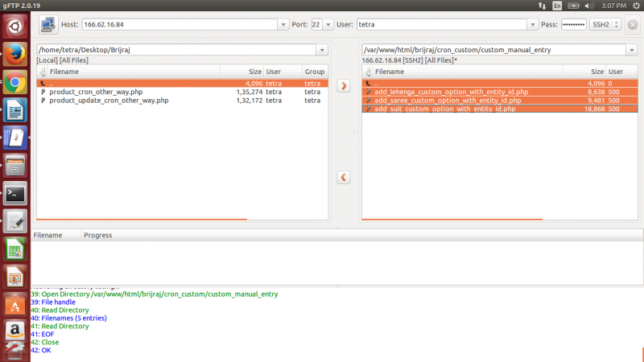The width and height of the screenshot is (644, 362).
Task: Click the Pass password field
Action: click(x=573, y=25)
